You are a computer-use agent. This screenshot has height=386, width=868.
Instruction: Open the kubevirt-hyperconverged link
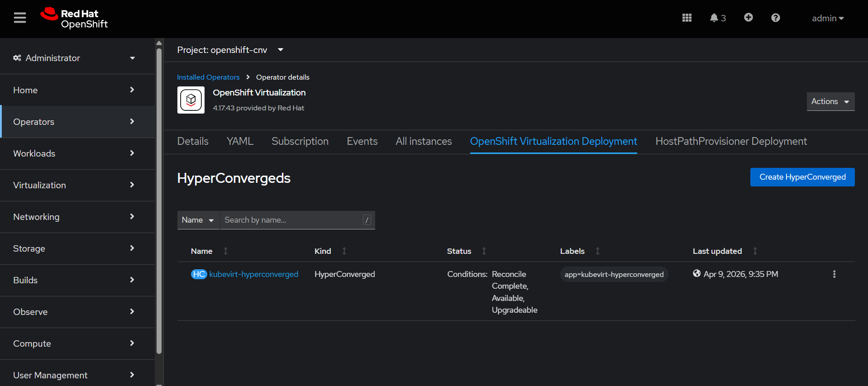(253, 274)
